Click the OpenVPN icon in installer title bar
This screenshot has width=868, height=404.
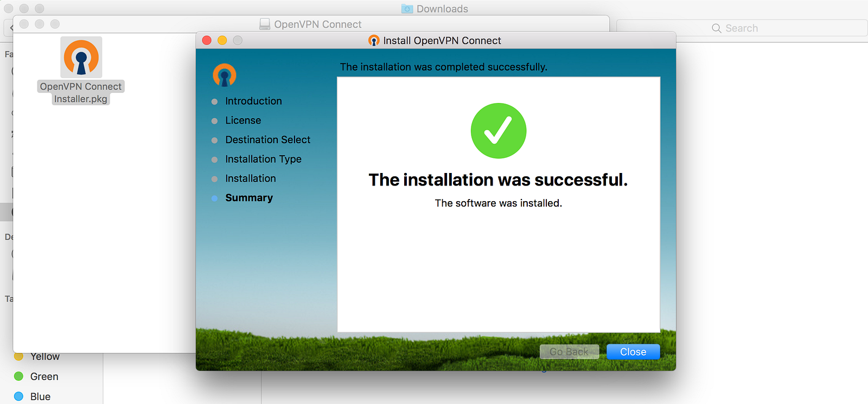click(374, 41)
